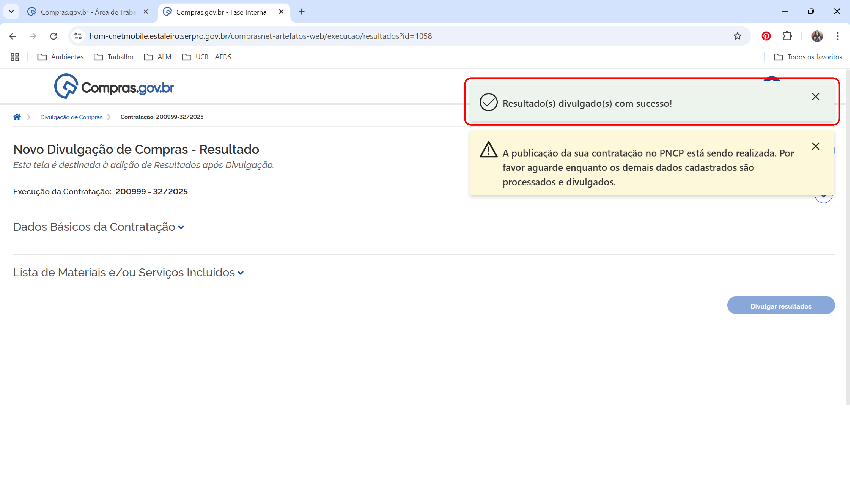Open the 'UCB - AEDS' bookmarks folder
The height and width of the screenshot is (504, 850).
coord(207,57)
